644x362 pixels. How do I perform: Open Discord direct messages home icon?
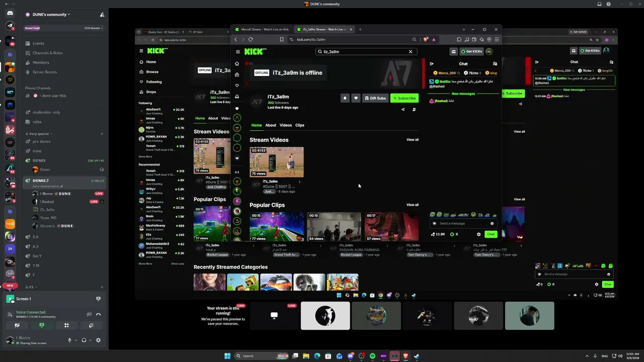click(10, 13)
